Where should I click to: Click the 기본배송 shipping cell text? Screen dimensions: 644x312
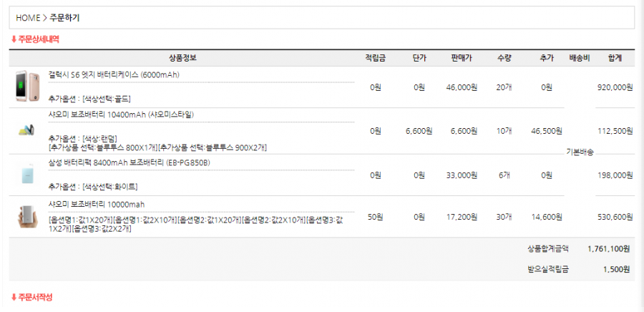[x=580, y=152]
